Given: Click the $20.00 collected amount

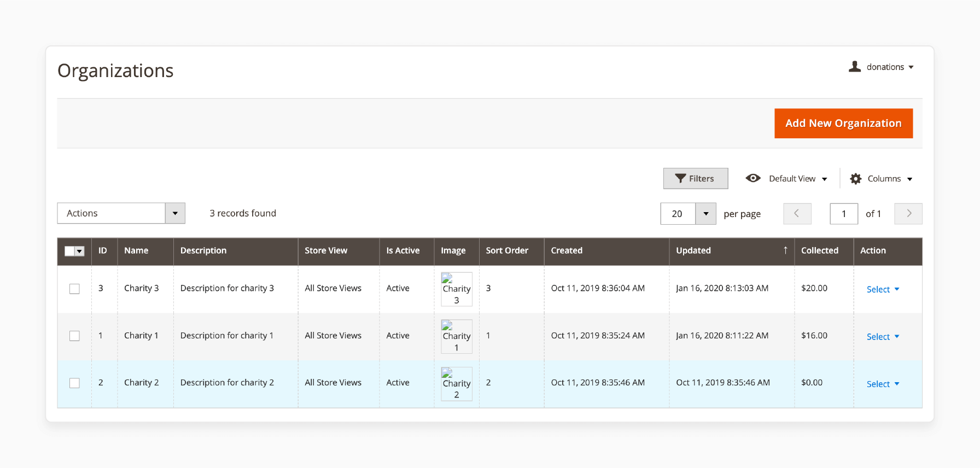Looking at the screenshot, I should click(x=814, y=288).
